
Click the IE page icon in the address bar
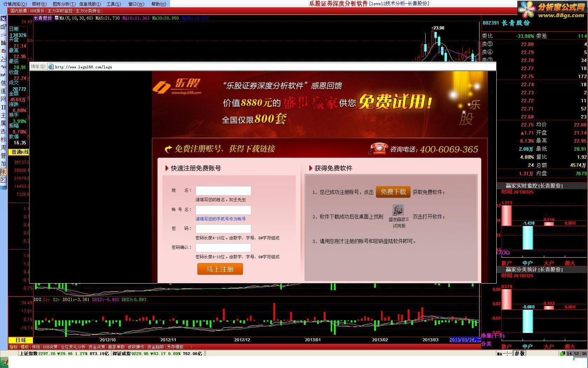[x=51, y=67]
